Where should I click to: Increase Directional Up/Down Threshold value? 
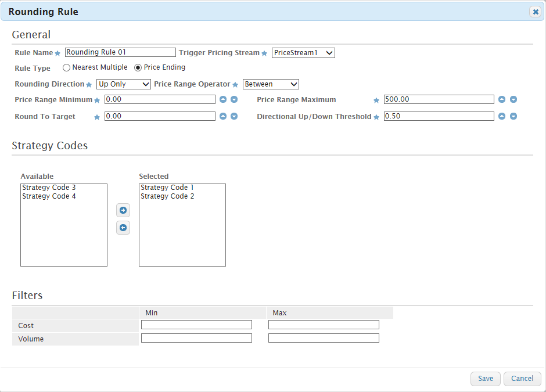pos(502,116)
